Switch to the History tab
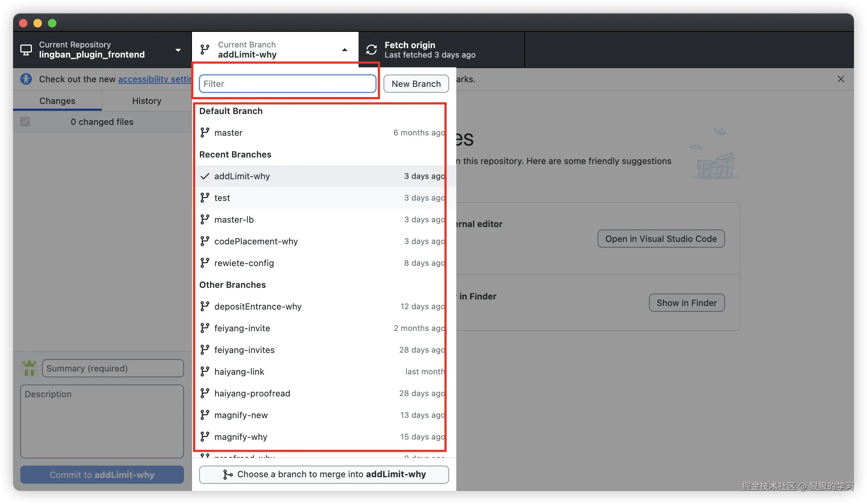 (147, 101)
